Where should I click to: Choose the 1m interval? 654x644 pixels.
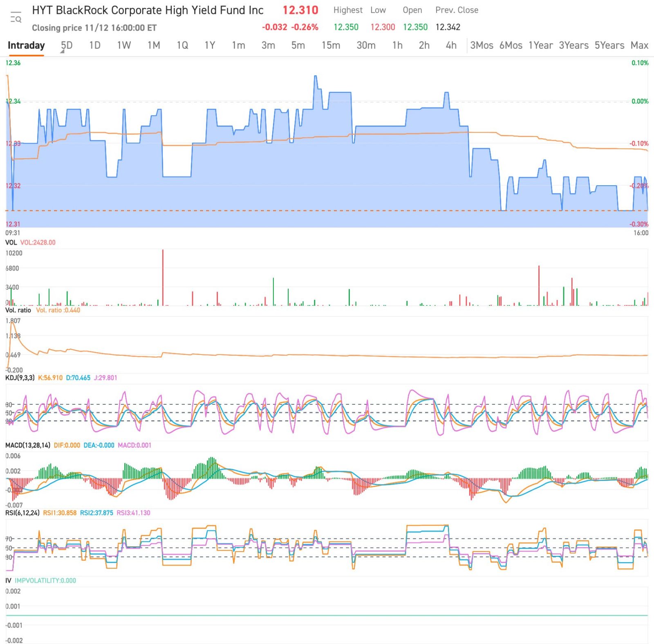click(238, 45)
